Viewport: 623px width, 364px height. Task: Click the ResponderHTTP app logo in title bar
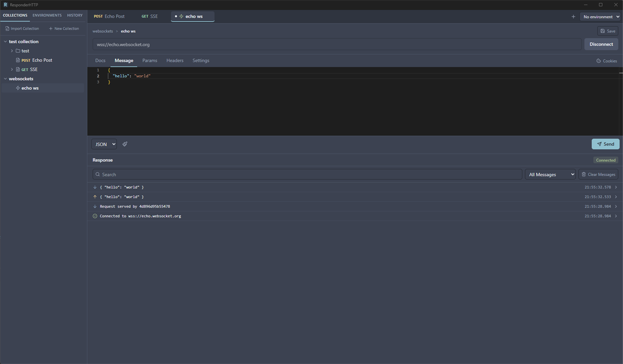pyautogui.click(x=6, y=5)
